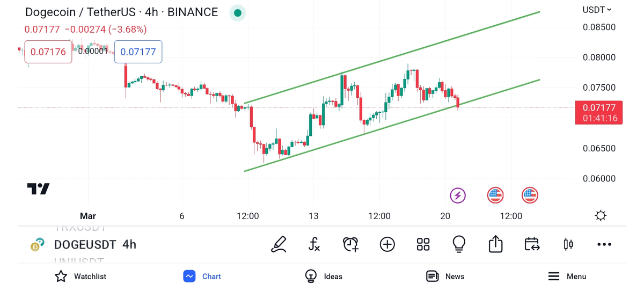
Task: Open the date range calendar icon
Action: pos(532,244)
